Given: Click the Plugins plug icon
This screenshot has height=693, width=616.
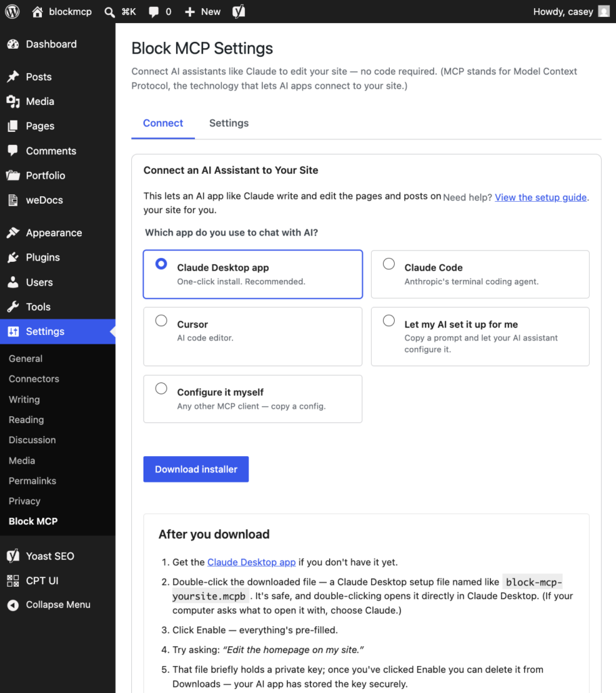Looking at the screenshot, I should [14, 257].
